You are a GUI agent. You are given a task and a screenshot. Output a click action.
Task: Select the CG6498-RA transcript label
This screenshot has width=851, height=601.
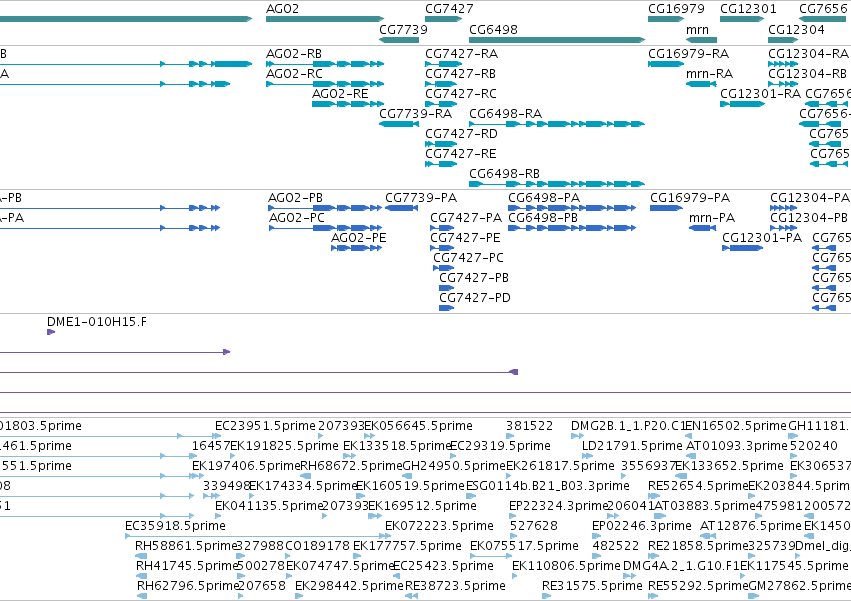pyautogui.click(x=505, y=113)
